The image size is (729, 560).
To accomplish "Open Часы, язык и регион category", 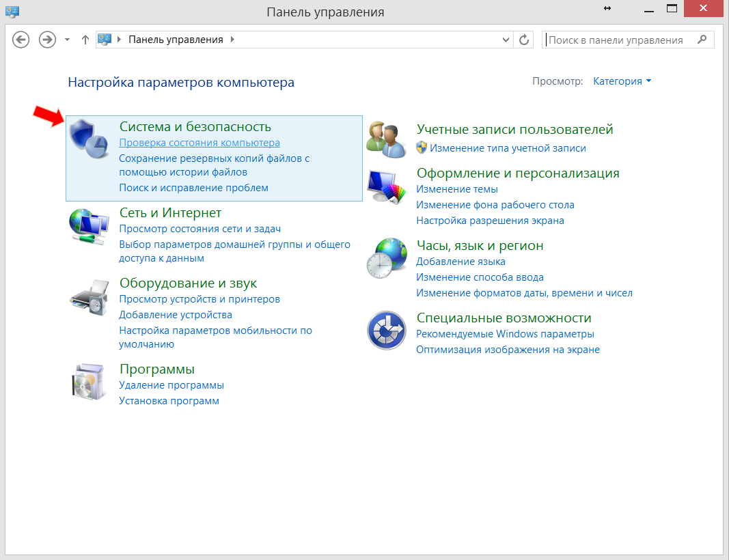I will tap(480, 246).
